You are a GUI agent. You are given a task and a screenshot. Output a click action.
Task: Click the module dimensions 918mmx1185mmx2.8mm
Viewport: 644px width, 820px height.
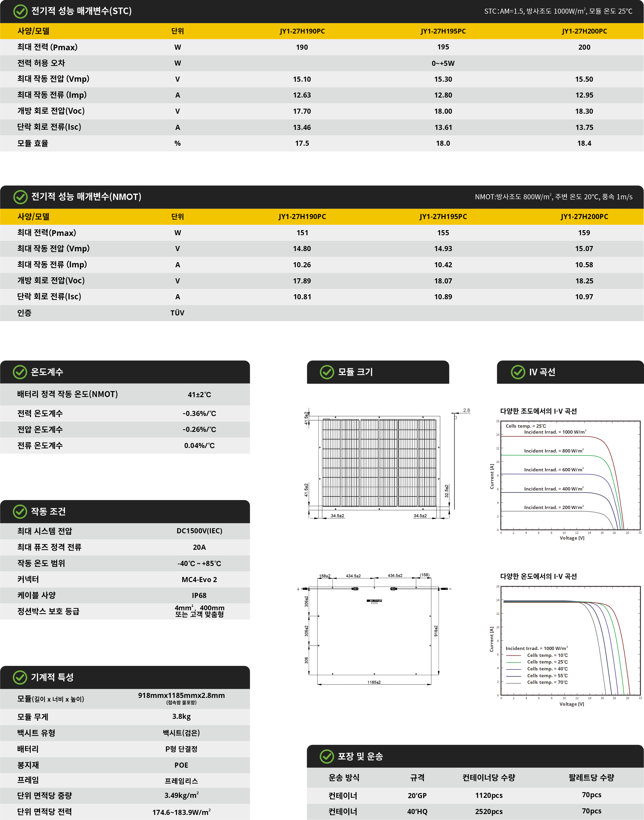[x=181, y=696]
